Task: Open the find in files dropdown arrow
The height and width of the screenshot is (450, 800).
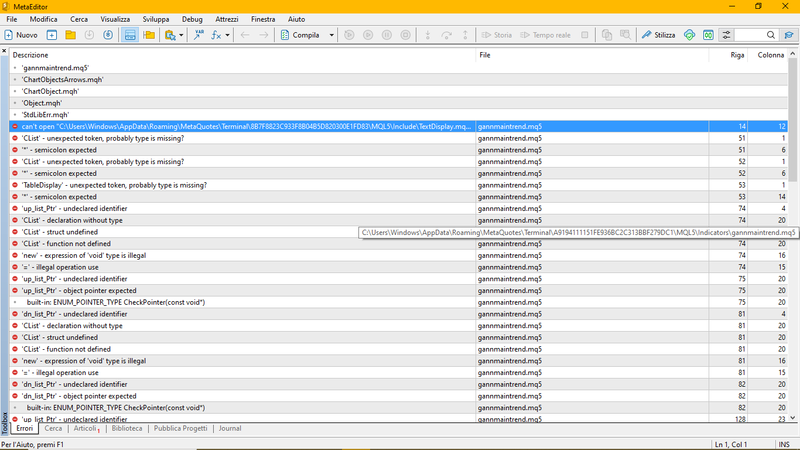Action: [x=181, y=35]
